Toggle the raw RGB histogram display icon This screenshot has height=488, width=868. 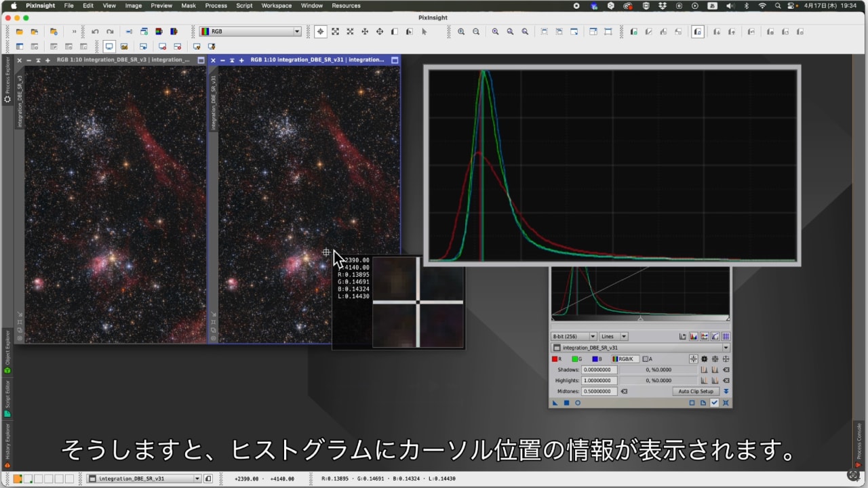coord(694,337)
